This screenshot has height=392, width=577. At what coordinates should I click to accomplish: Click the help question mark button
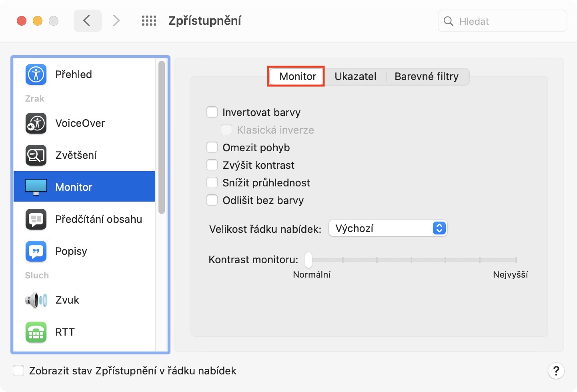pyautogui.click(x=556, y=371)
